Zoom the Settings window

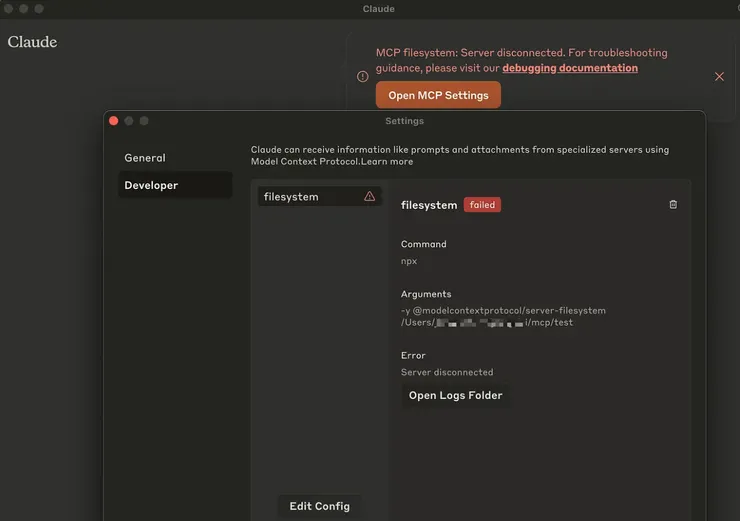click(144, 121)
